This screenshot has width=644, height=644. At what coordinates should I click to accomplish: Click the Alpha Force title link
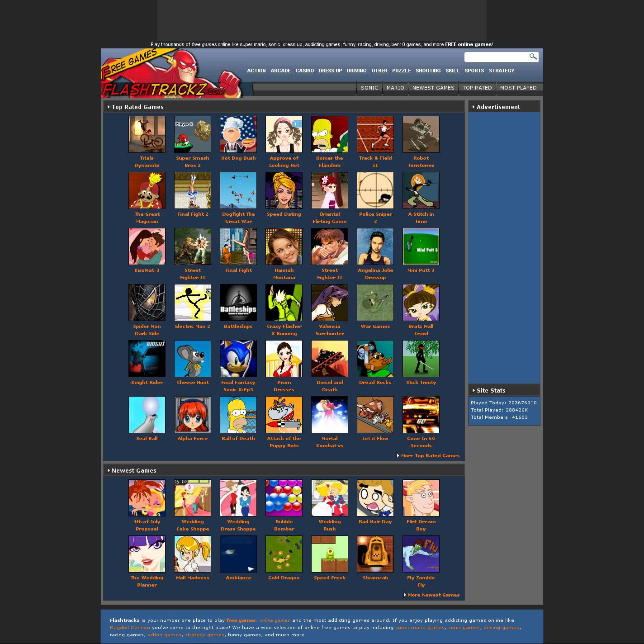tap(193, 438)
